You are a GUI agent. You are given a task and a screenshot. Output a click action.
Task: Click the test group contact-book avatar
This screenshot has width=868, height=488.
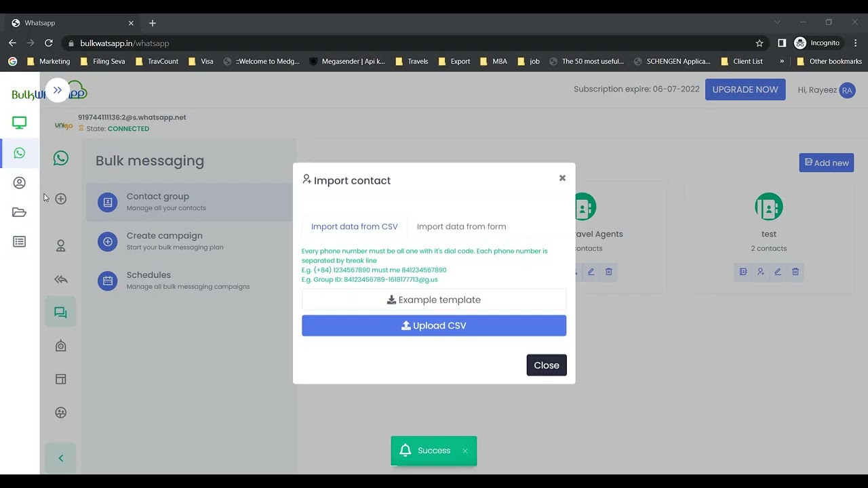point(769,207)
